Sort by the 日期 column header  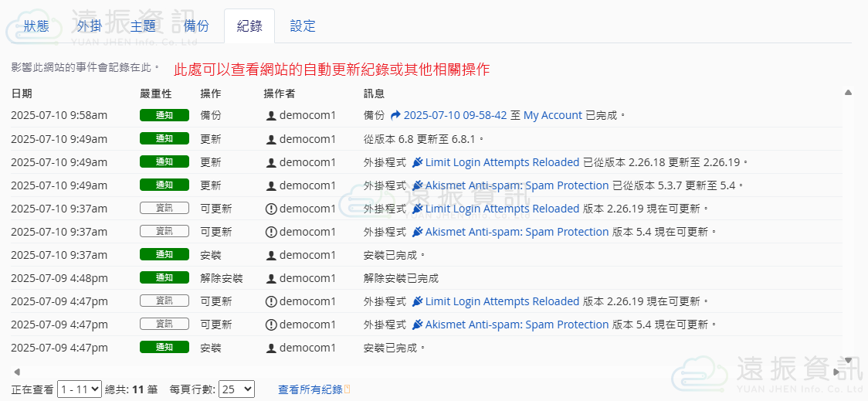22,93
